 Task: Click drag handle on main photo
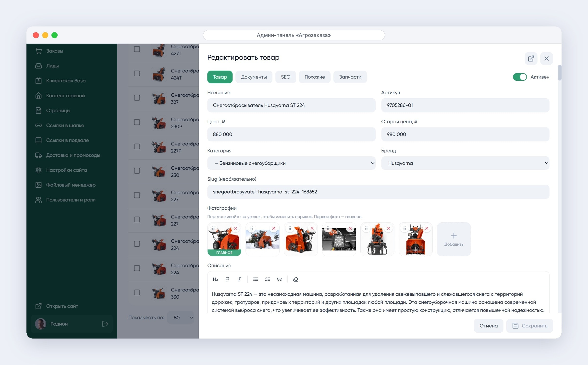[x=213, y=228]
